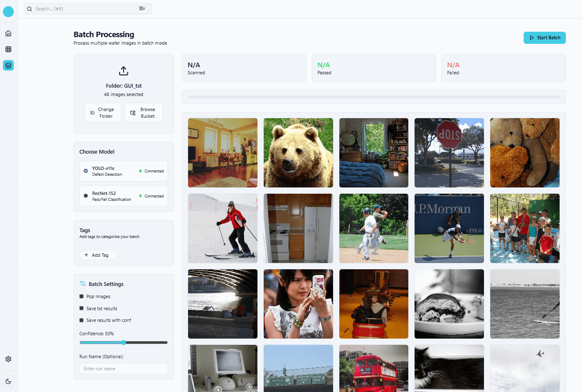This screenshot has width=583, height=392.
Task: Open the Home page from the sidebar
Action: point(8,33)
